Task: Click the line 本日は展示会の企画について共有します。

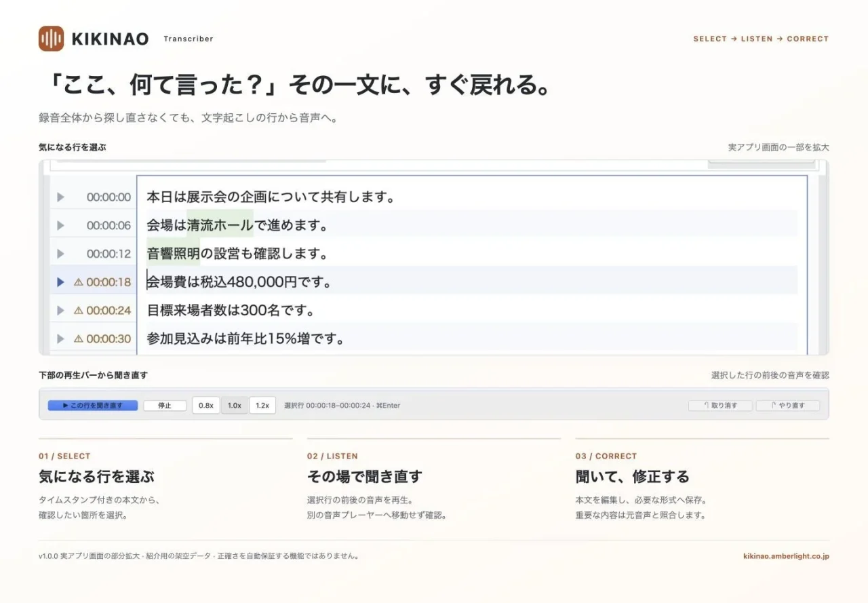Action: click(271, 197)
